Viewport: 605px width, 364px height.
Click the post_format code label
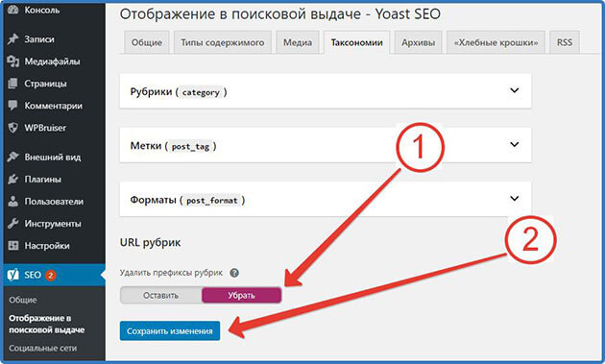tap(212, 201)
